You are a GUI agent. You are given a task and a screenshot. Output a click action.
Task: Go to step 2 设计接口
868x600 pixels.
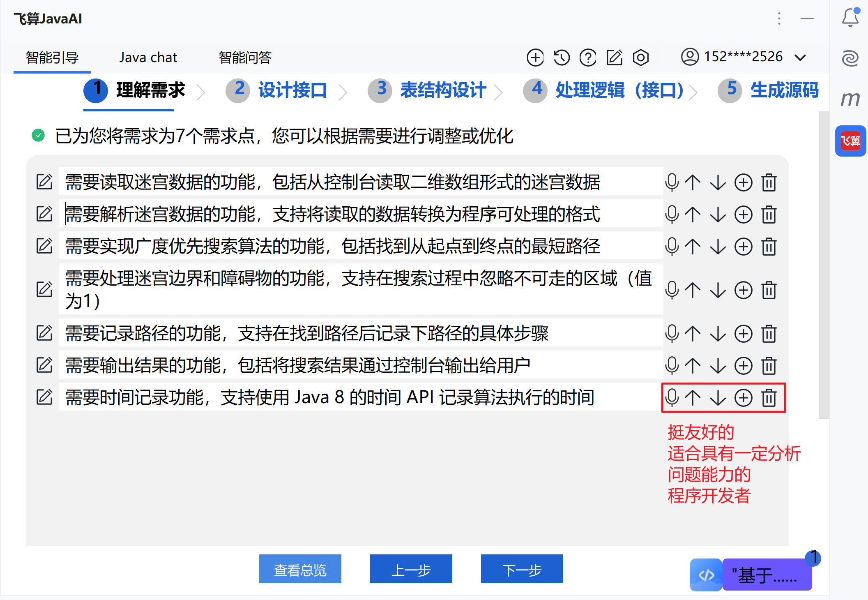292,90
